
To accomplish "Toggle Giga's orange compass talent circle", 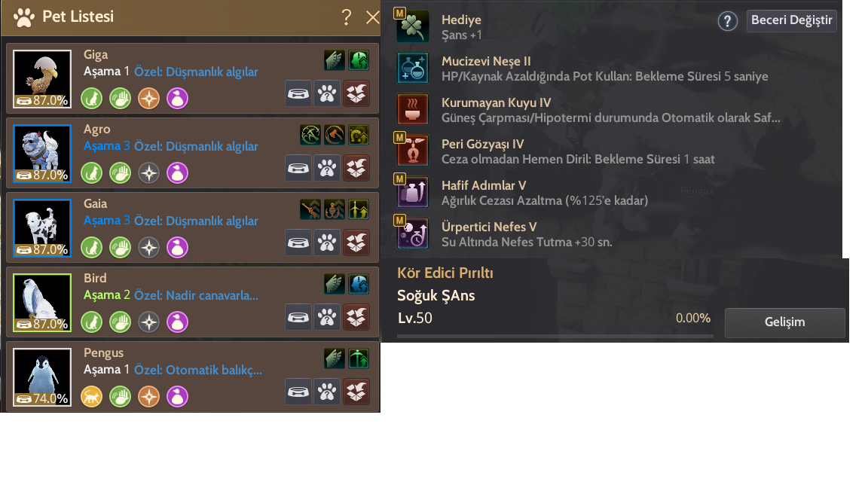I will (x=149, y=99).
